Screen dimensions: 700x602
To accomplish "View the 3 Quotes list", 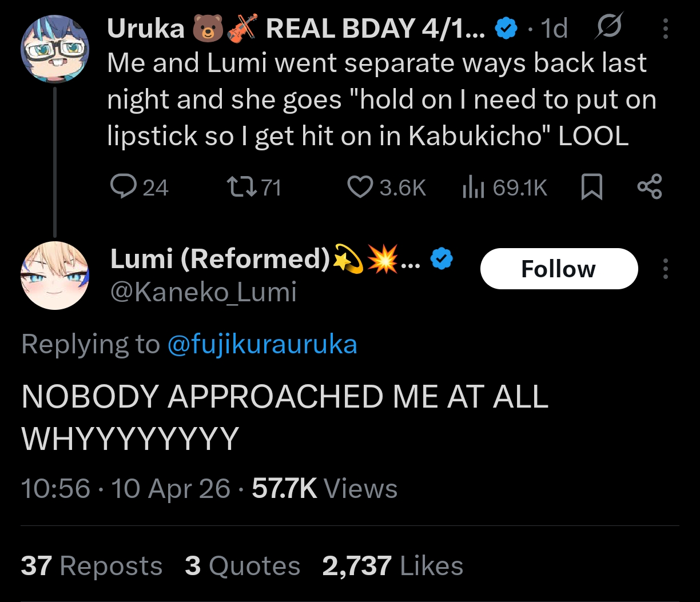I will (242, 566).
